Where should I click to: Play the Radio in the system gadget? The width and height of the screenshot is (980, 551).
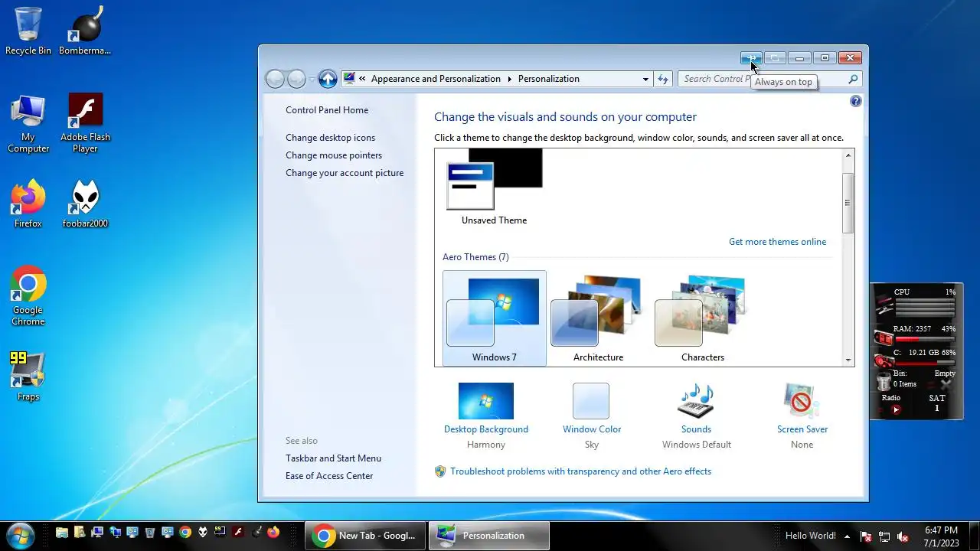coord(896,409)
